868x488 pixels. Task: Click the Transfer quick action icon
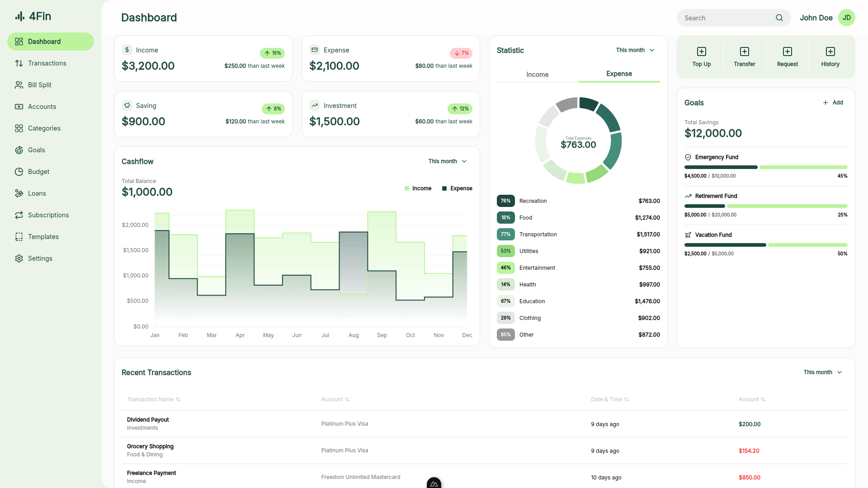(744, 52)
